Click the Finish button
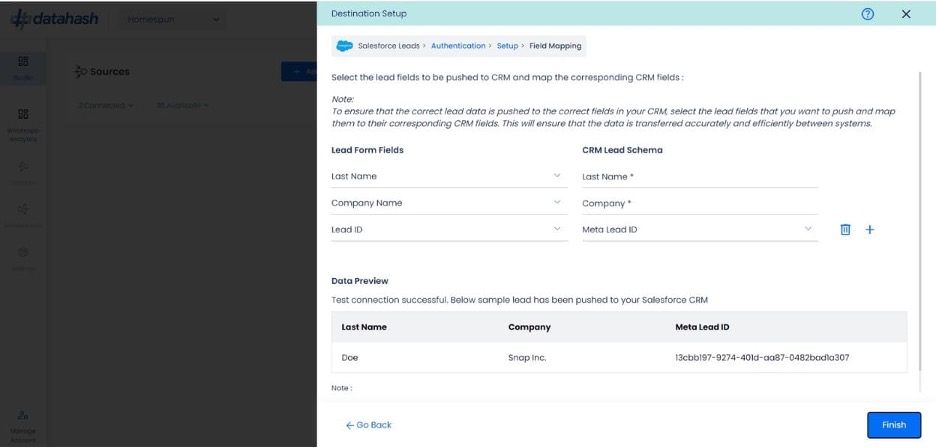 [894, 425]
